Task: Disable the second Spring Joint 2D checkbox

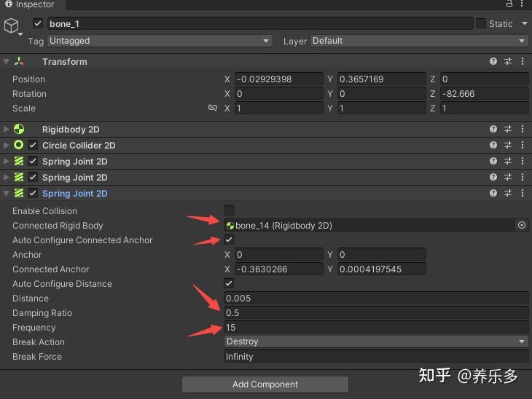Action: click(x=33, y=177)
